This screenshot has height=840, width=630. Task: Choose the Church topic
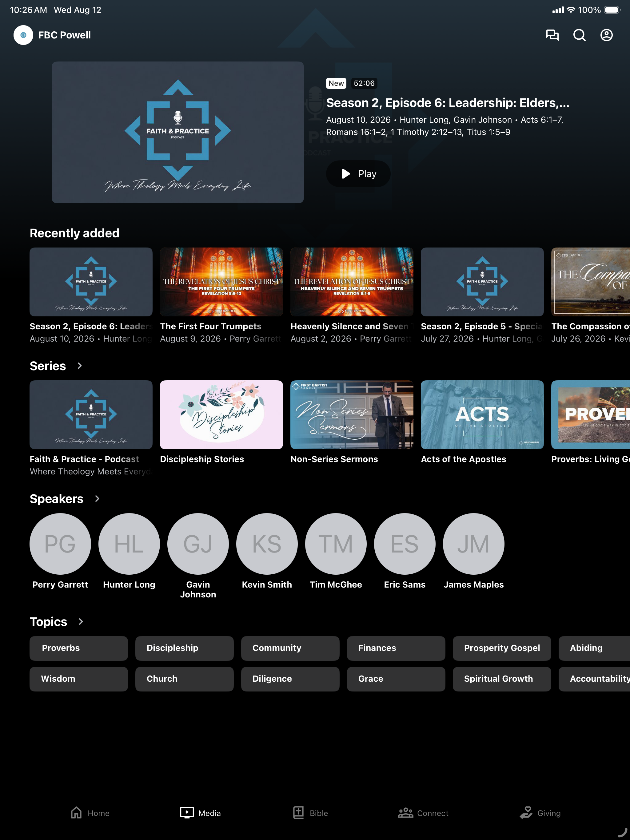click(184, 679)
